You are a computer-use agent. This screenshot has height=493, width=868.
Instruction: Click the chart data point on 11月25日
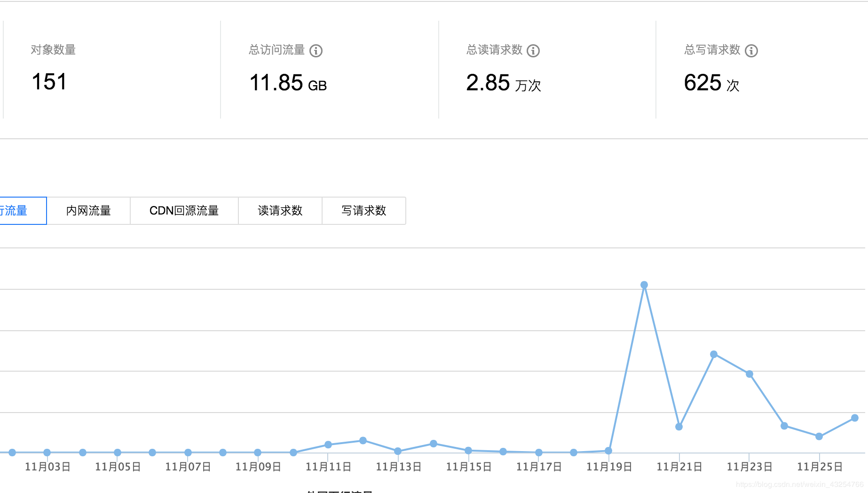(x=819, y=437)
